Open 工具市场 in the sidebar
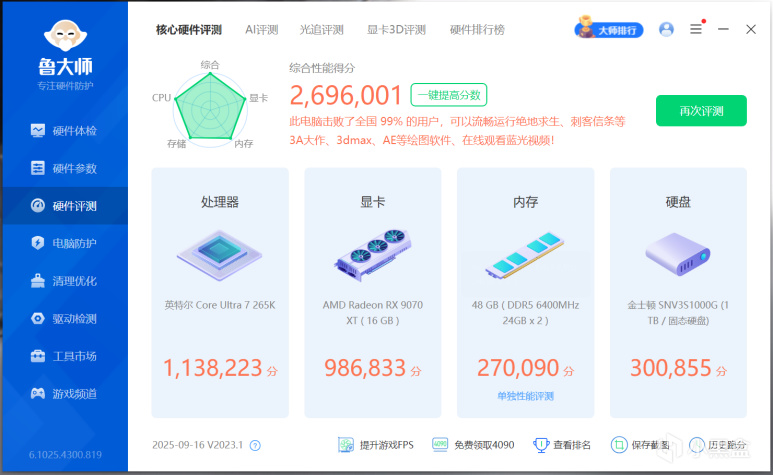 click(x=64, y=356)
